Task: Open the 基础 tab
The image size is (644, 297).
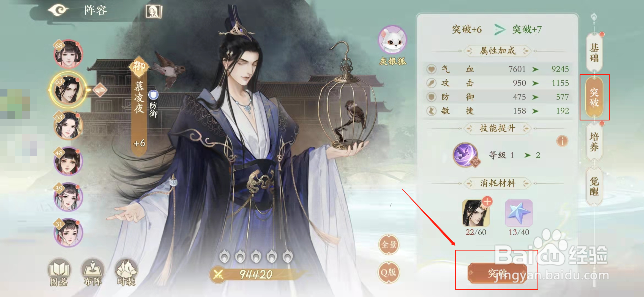Action: (x=594, y=53)
